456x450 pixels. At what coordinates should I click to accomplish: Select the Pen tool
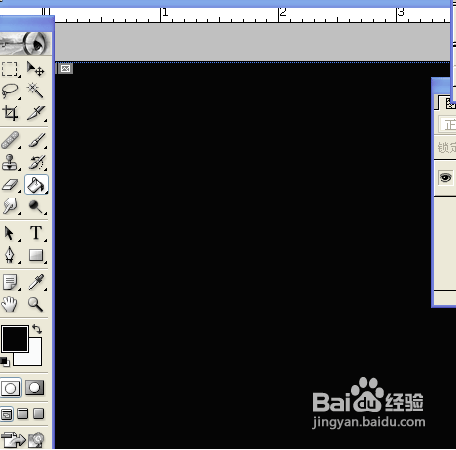click(10, 255)
